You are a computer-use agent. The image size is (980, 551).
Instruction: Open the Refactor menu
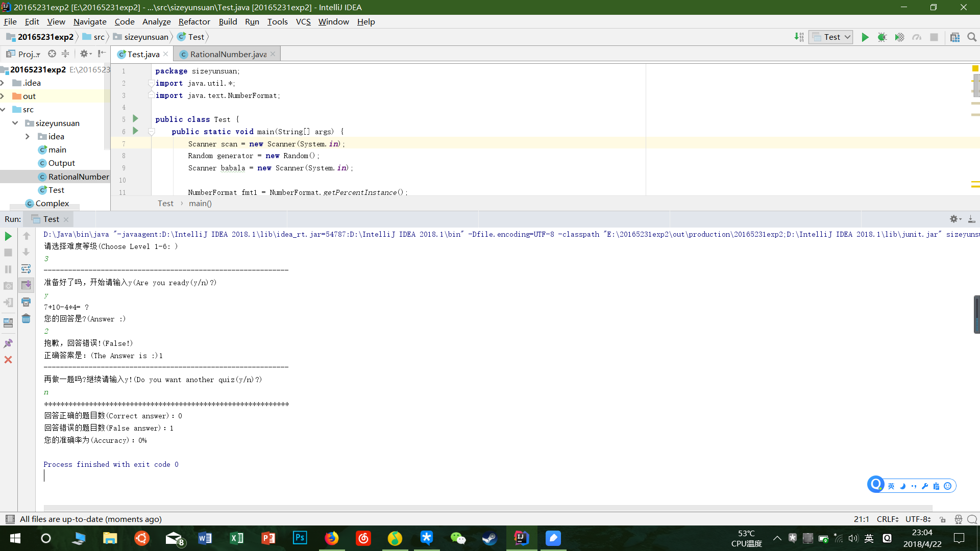194,21
